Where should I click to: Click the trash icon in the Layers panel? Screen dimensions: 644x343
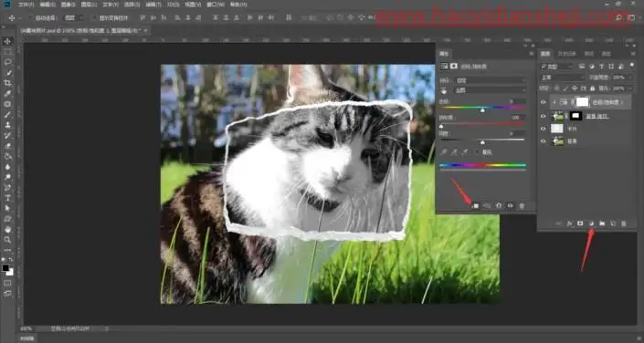[x=624, y=223]
